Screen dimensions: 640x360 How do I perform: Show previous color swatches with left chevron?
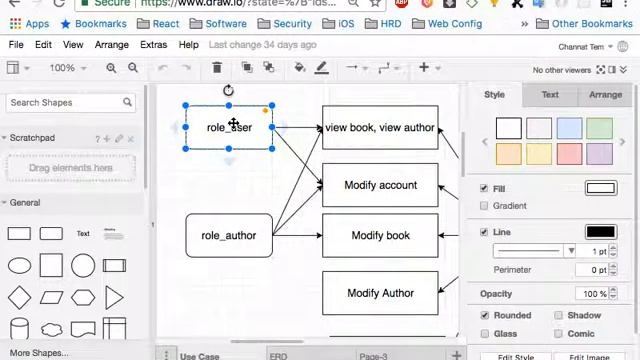(484, 142)
